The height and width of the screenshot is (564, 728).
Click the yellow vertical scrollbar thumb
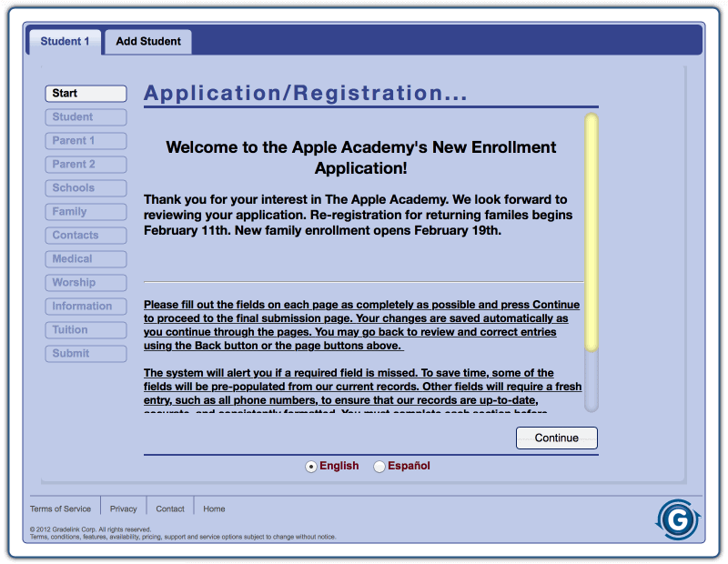tap(591, 232)
